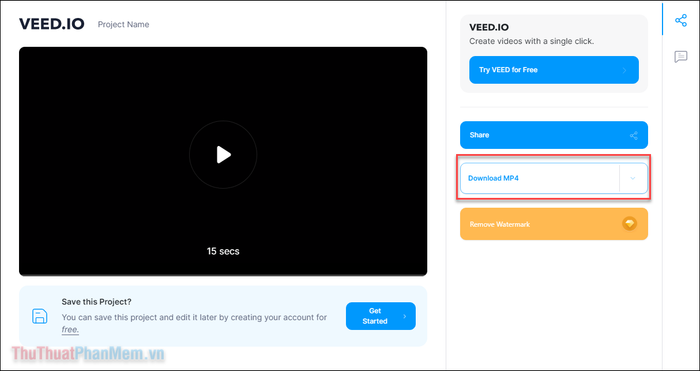Click Try VEED for Free button
This screenshot has height=371, width=700.
(x=554, y=70)
